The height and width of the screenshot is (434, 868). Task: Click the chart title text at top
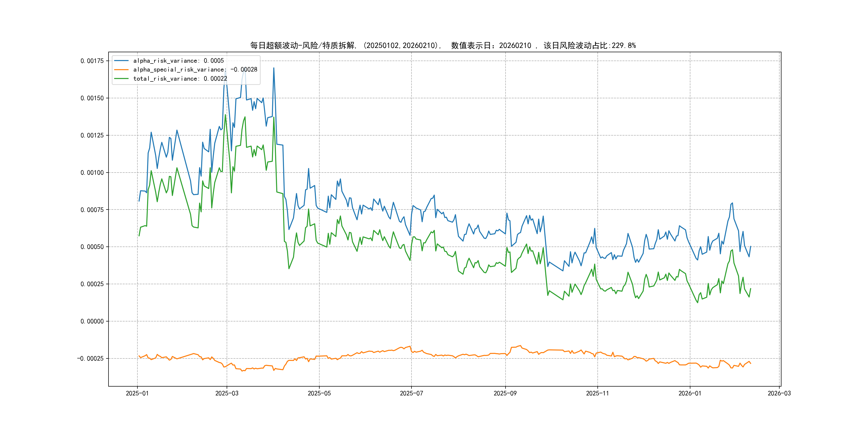[x=443, y=46]
